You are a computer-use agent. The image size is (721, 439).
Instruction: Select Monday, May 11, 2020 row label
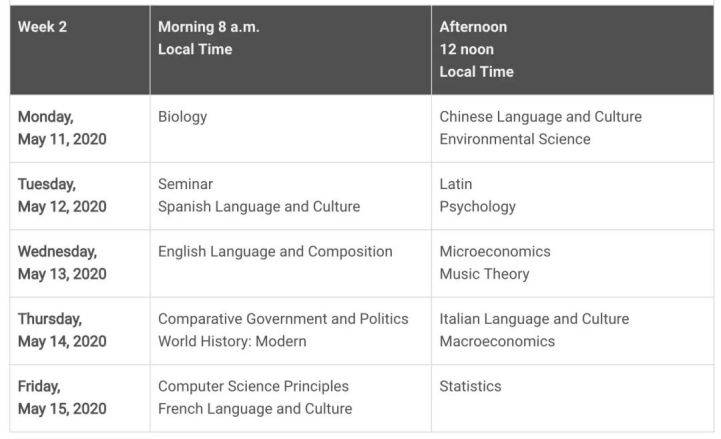[62, 128]
